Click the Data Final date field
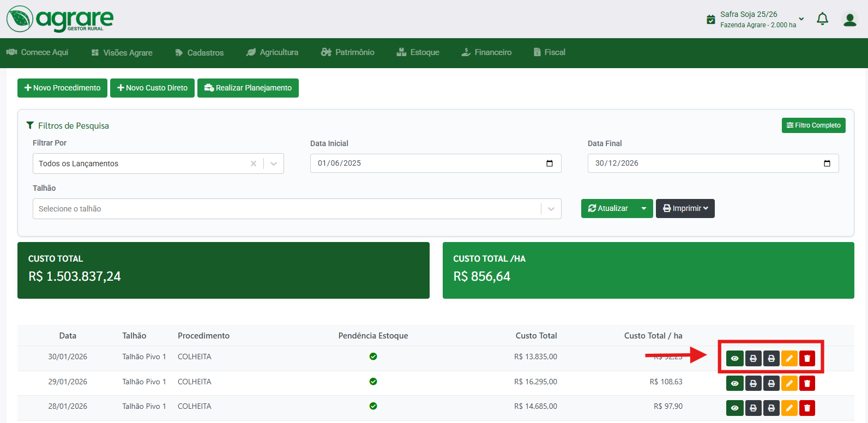This screenshot has height=423, width=868. [713, 164]
